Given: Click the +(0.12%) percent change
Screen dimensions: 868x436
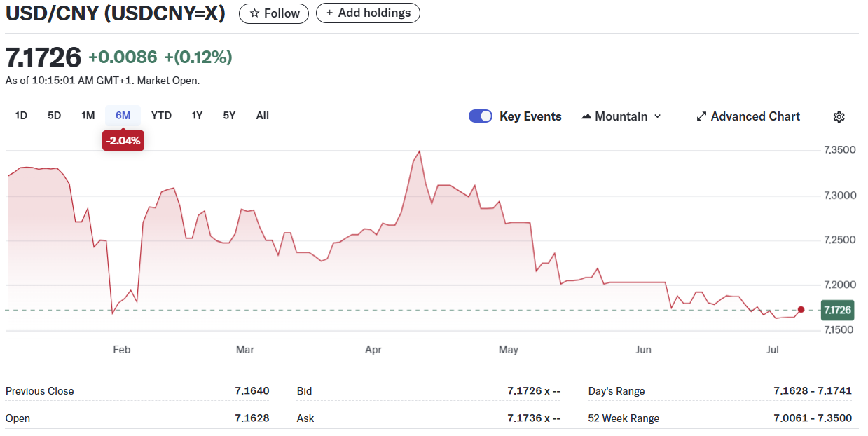Looking at the screenshot, I should click(198, 57).
